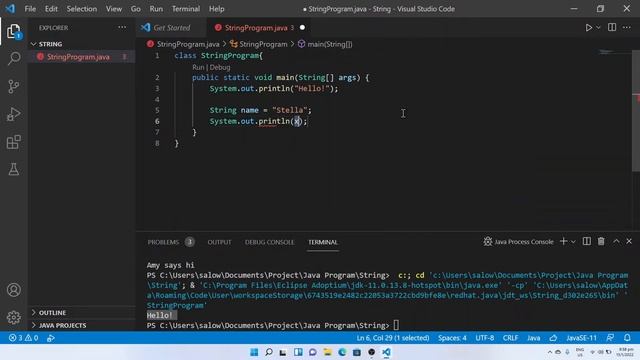Click the editor vertical scrollbar
Viewport: 640px width, 360px height.
point(636,111)
